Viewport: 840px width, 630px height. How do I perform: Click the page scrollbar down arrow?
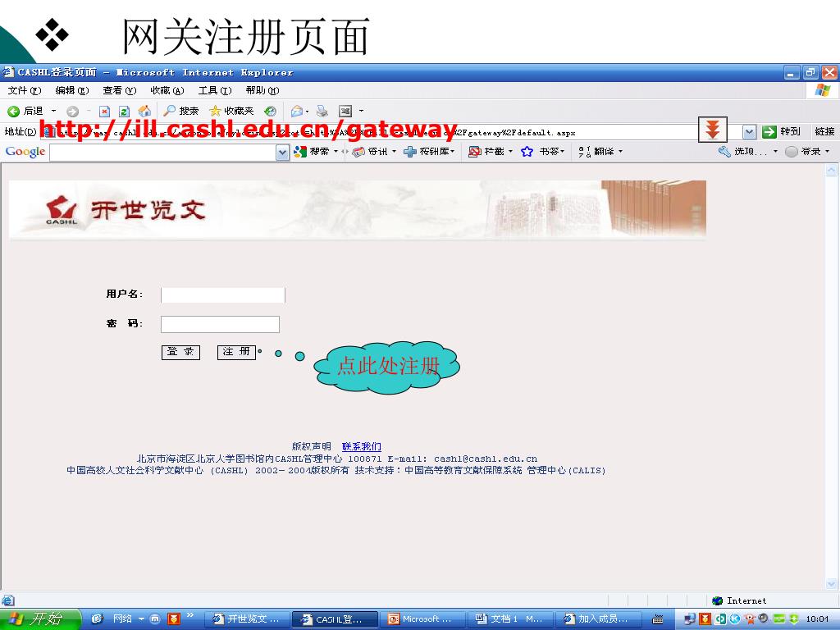[832, 584]
